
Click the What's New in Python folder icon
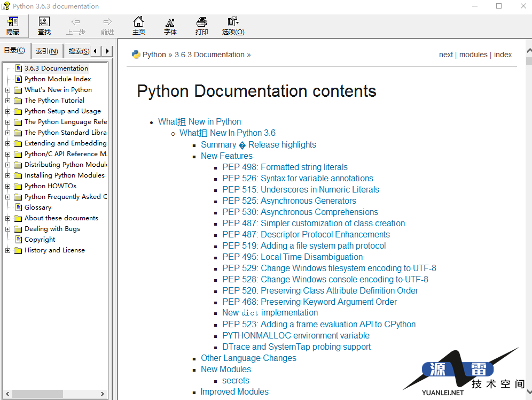click(x=18, y=90)
